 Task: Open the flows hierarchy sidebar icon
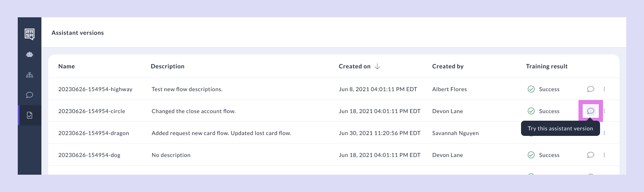[x=30, y=75]
